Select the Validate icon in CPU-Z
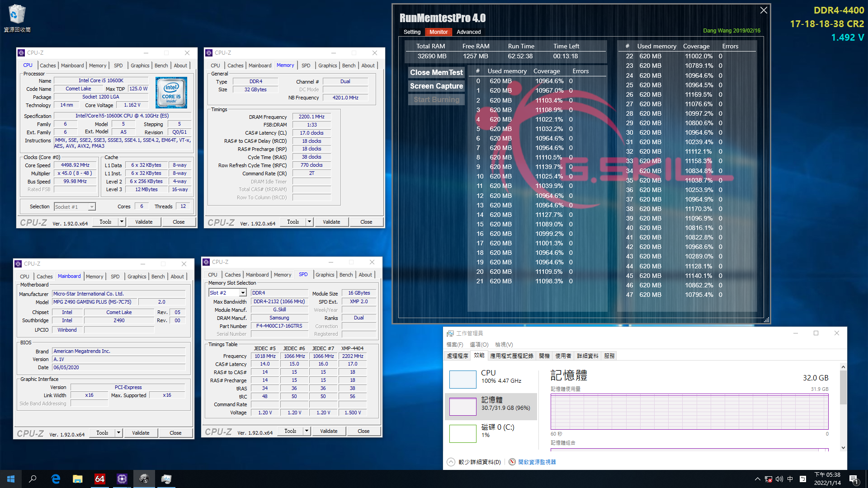 pos(143,222)
